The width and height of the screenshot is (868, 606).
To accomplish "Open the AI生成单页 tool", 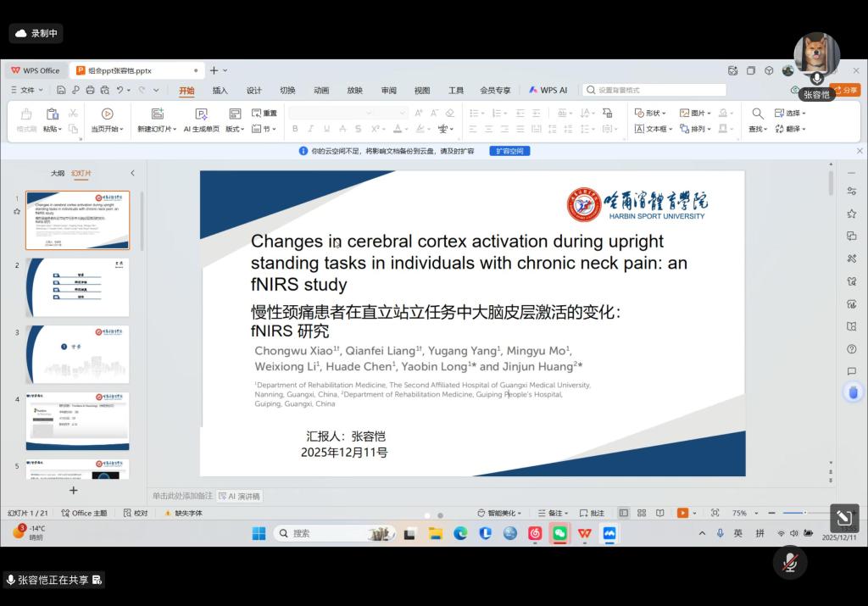I will pyautogui.click(x=201, y=114).
